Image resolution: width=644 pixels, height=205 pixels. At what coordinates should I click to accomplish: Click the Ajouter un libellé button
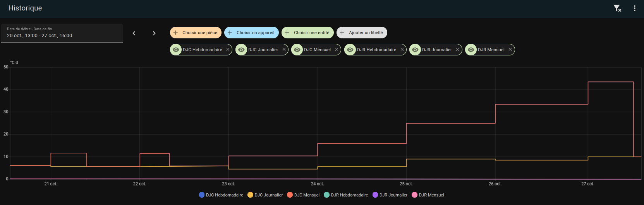[362, 33]
